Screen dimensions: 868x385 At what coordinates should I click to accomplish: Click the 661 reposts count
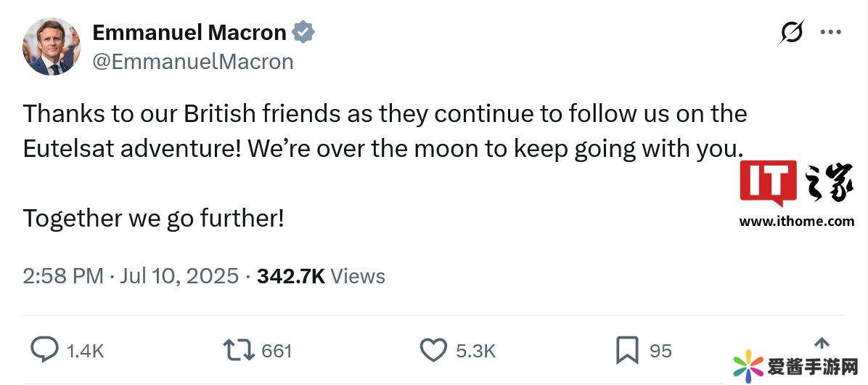point(277,352)
